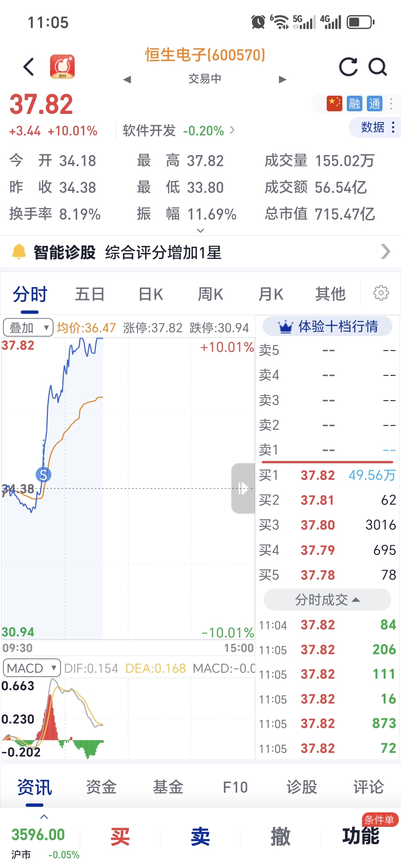Tap the 5G signal status icon

304,22
